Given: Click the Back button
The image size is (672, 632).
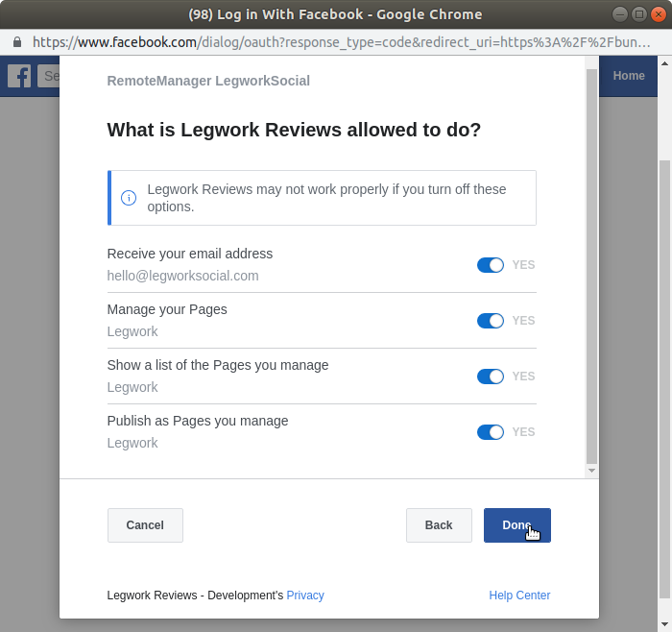Looking at the screenshot, I should (439, 525).
